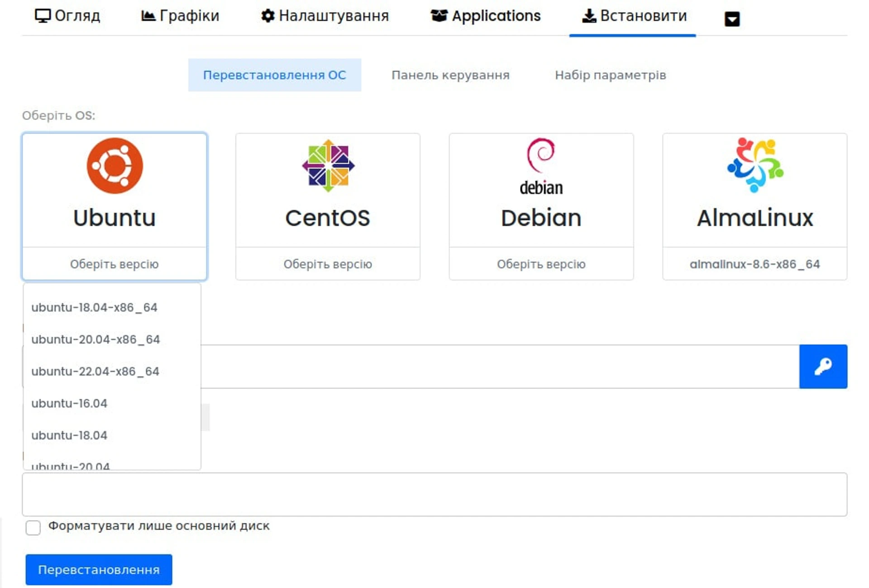Click the Ubuntu logo icon
Viewport: 869px width, 588px height.
[115, 166]
